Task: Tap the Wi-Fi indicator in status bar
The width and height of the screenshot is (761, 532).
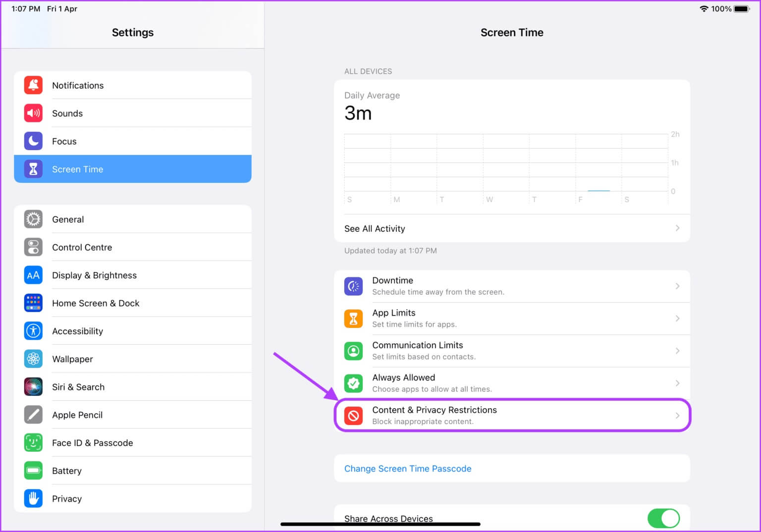Action: coord(704,9)
